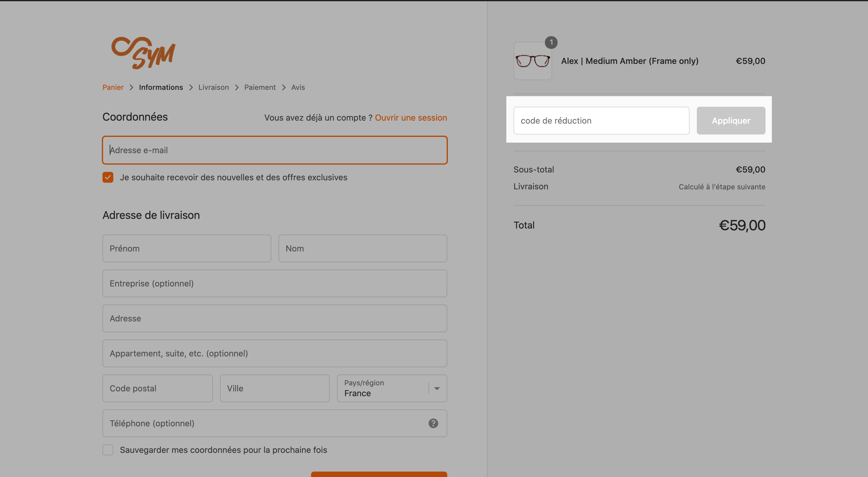Click the Alex Medium Amber glasses thumbnail
Screen dimensions: 868x477
tap(532, 61)
